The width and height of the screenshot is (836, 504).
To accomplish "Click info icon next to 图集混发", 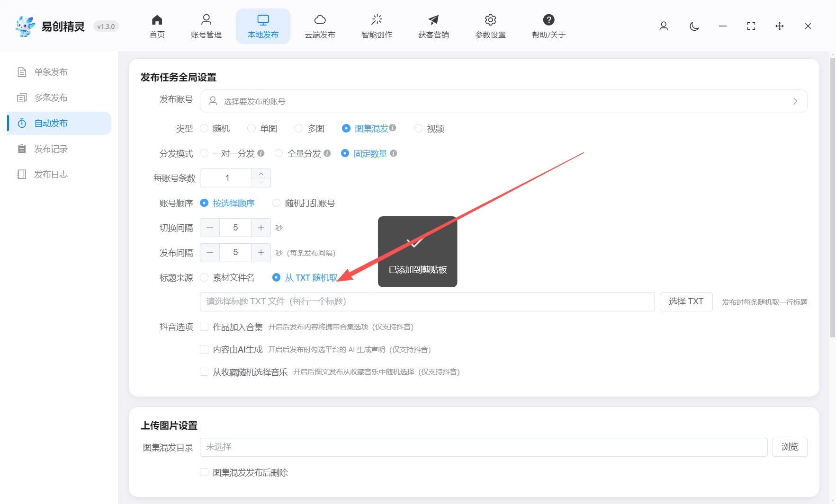I will click(x=393, y=128).
